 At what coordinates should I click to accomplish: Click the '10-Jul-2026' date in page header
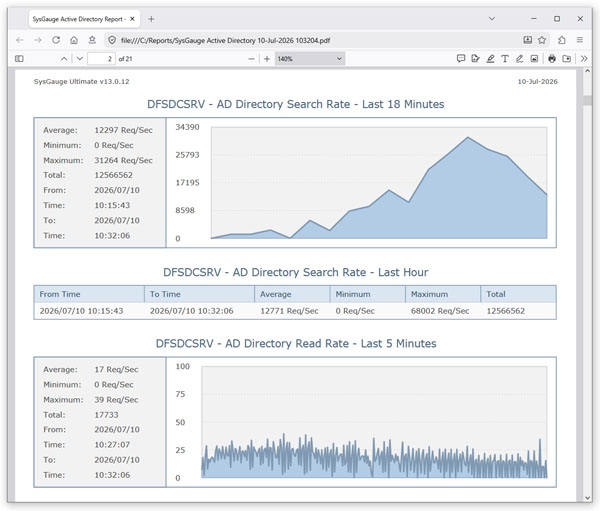(538, 82)
